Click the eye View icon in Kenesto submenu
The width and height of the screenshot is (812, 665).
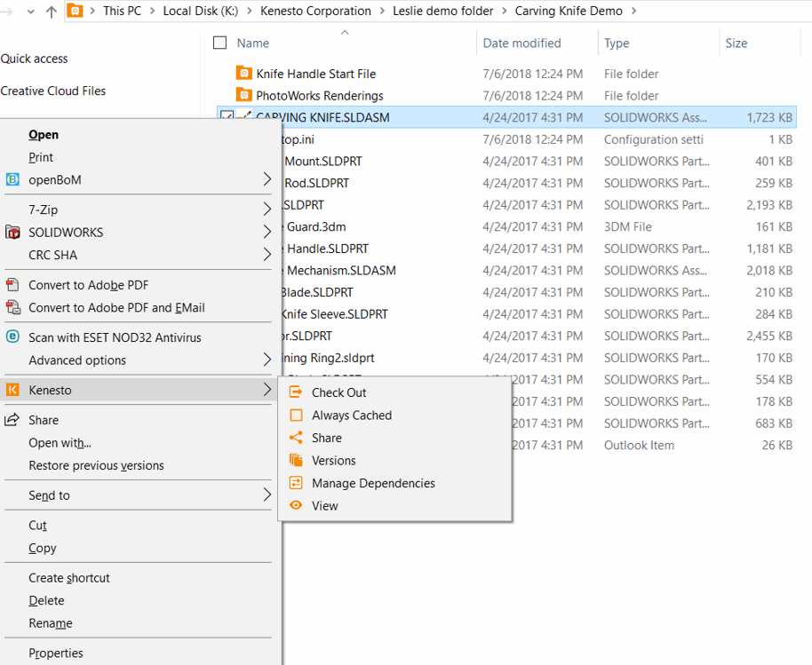tap(296, 505)
